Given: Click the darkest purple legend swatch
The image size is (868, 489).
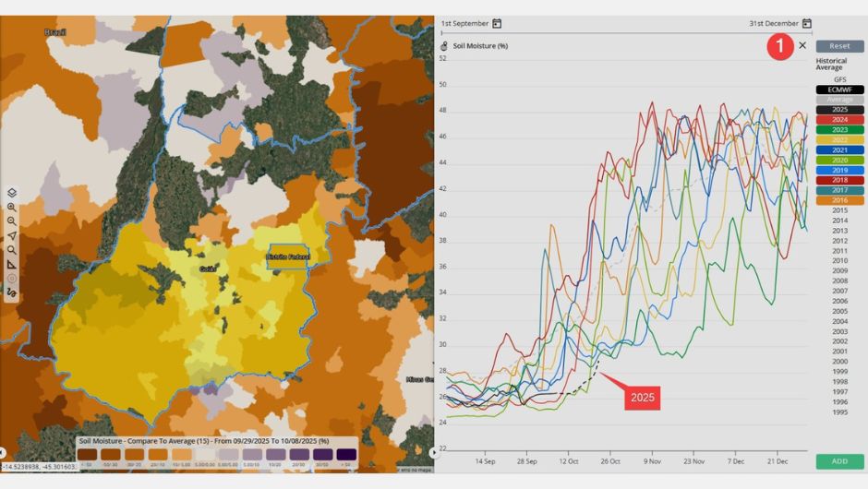Looking at the screenshot, I should point(347,455).
